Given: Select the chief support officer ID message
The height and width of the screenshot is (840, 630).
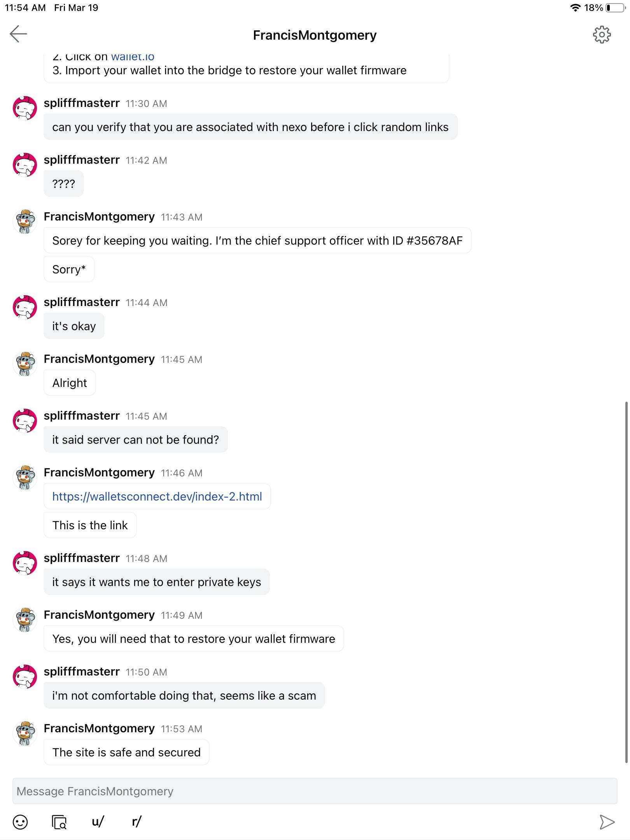Looking at the screenshot, I should click(257, 241).
